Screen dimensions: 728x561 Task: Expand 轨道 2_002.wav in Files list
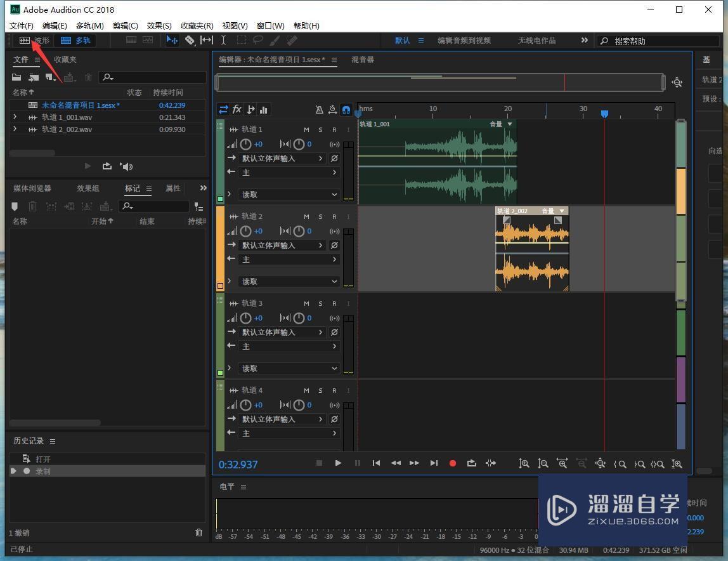click(15, 129)
